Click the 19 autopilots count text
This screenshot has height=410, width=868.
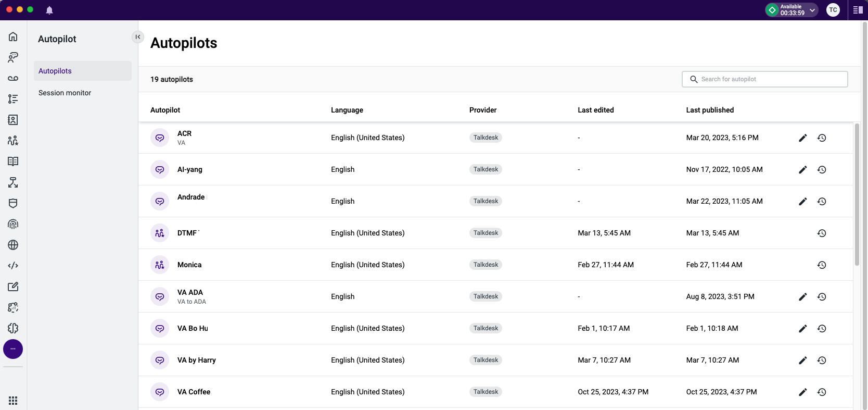pyautogui.click(x=172, y=79)
